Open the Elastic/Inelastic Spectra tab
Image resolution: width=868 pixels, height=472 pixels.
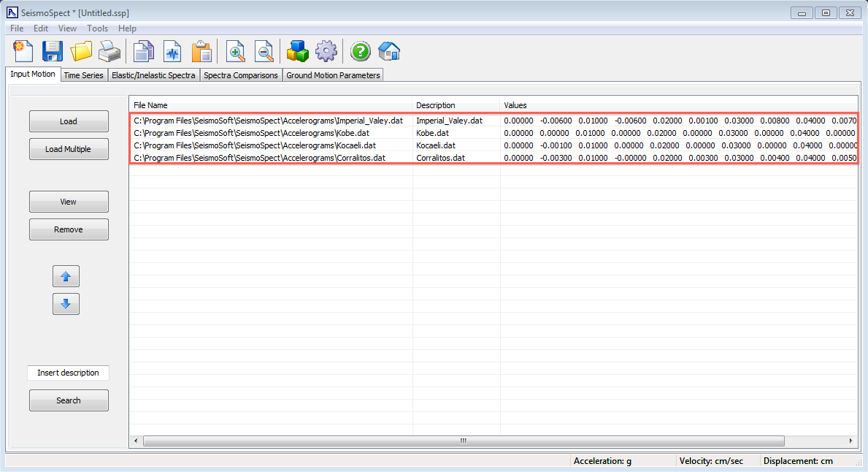[153, 75]
